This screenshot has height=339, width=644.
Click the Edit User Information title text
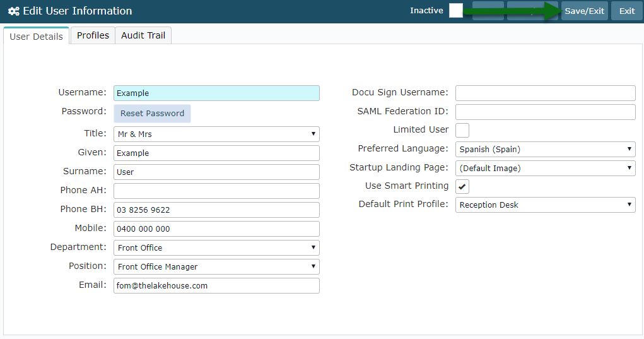[78, 11]
